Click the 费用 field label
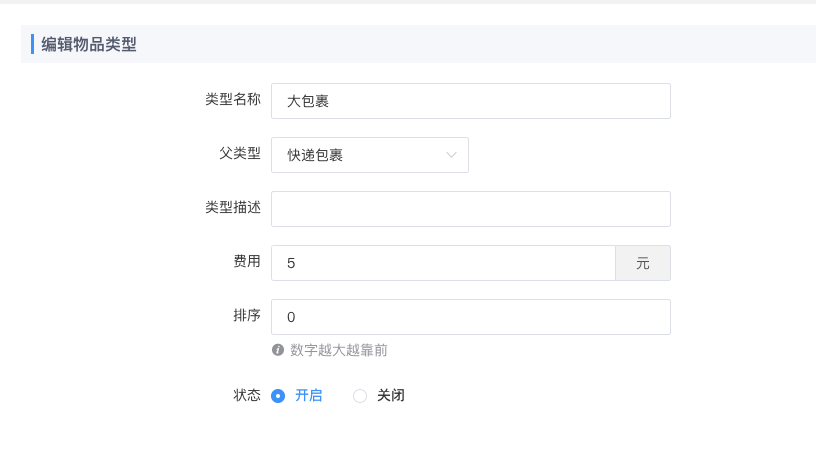Viewport: 816px width, 458px height. click(247, 261)
